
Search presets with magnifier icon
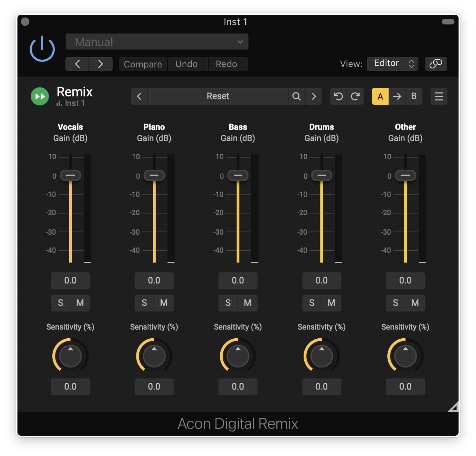[297, 96]
